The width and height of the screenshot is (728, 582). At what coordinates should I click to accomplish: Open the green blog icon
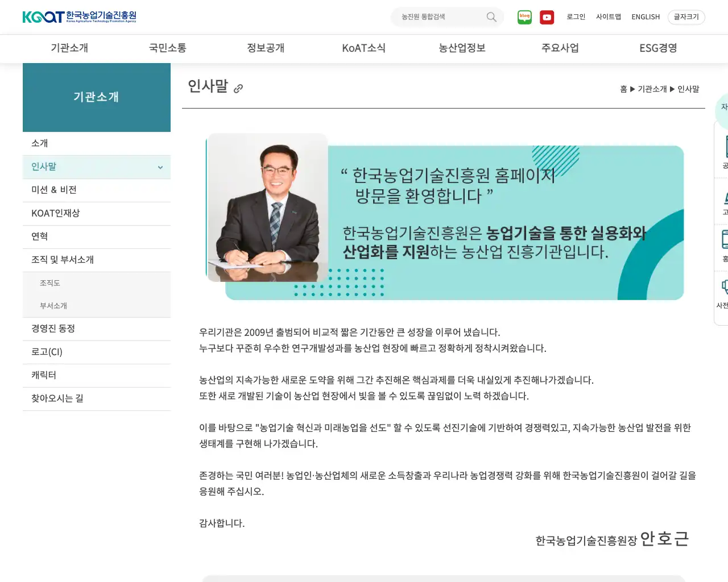point(524,17)
